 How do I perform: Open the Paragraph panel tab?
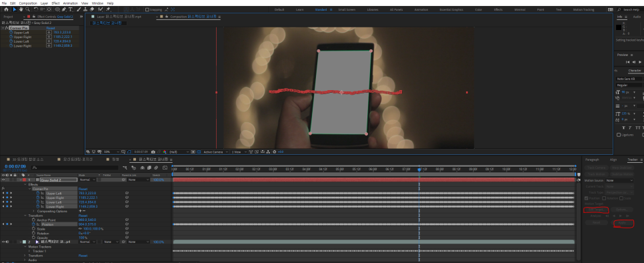pyautogui.click(x=592, y=160)
